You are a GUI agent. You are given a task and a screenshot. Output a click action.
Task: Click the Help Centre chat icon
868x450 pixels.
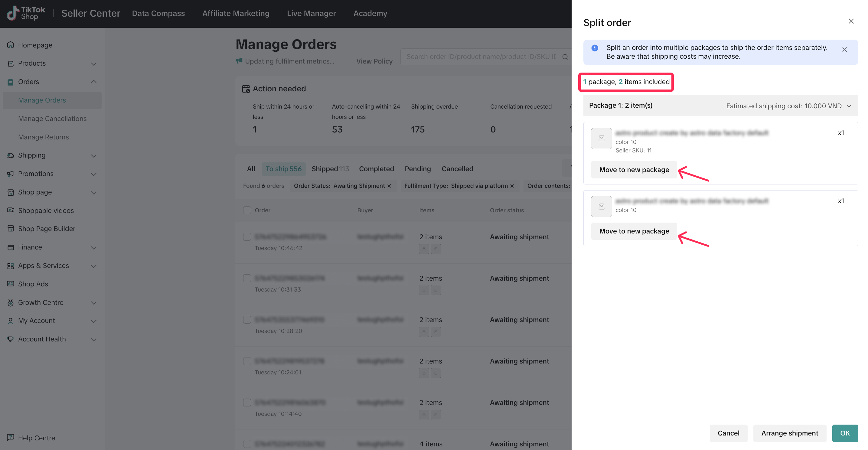coord(11,438)
